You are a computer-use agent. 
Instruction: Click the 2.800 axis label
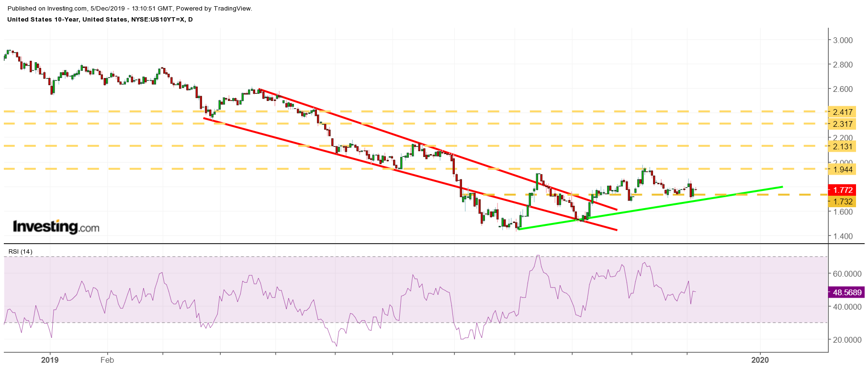[843, 65]
